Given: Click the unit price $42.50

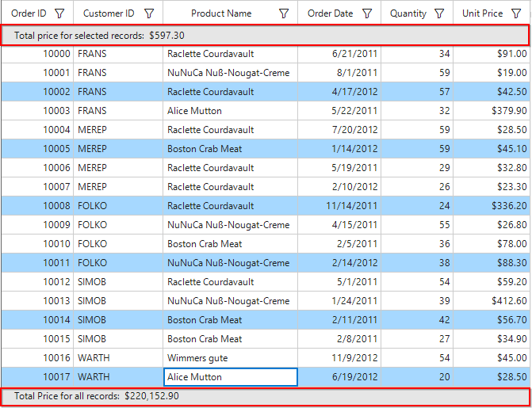Looking at the screenshot, I should coord(492,92).
